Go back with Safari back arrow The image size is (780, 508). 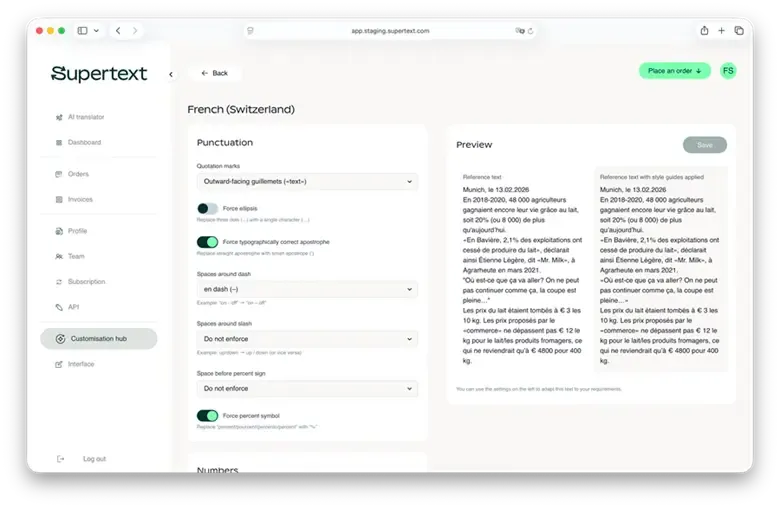pos(118,30)
